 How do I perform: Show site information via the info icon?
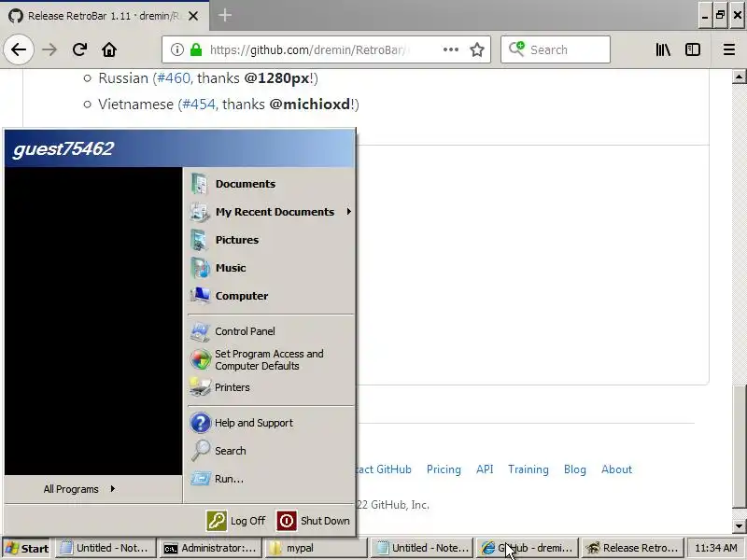pos(177,49)
